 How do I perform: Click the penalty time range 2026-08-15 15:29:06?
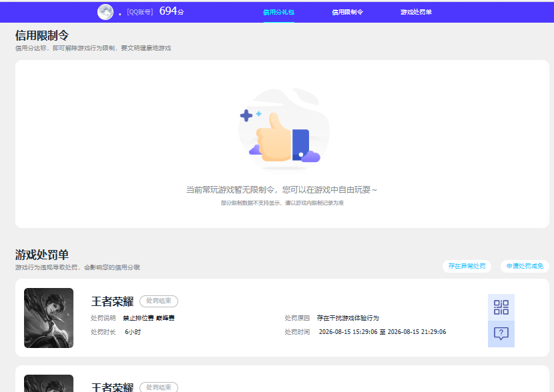point(382,331)
